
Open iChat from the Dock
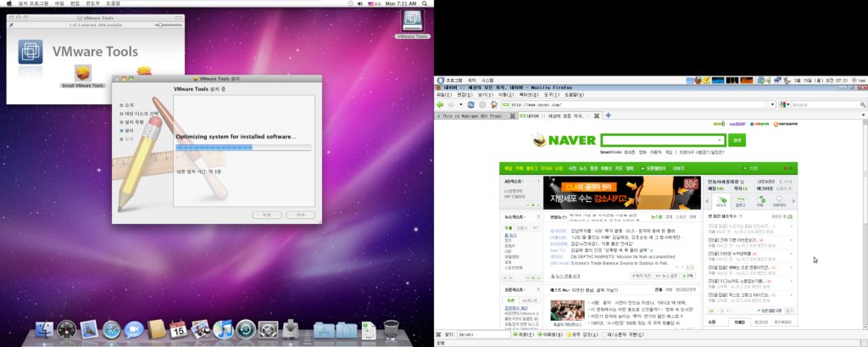coord(134,330)
